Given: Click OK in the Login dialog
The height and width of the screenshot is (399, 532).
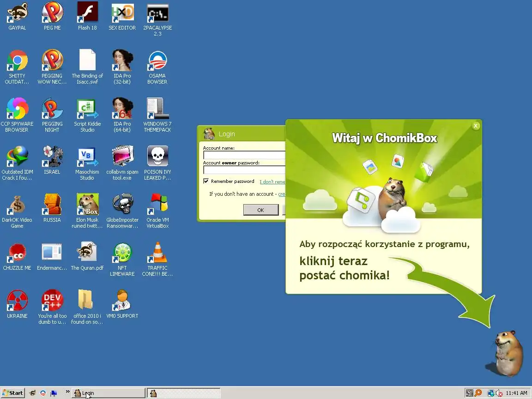Looking at the screenshot, I should tap(261, 210).
